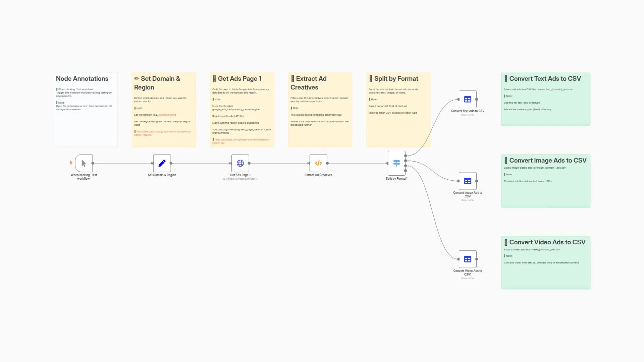Select connection line from Get Ads Page 1 to Extract Ad Creatives
Image resolution: width=644 pixels, height=362 pixels.
(279, 163)
